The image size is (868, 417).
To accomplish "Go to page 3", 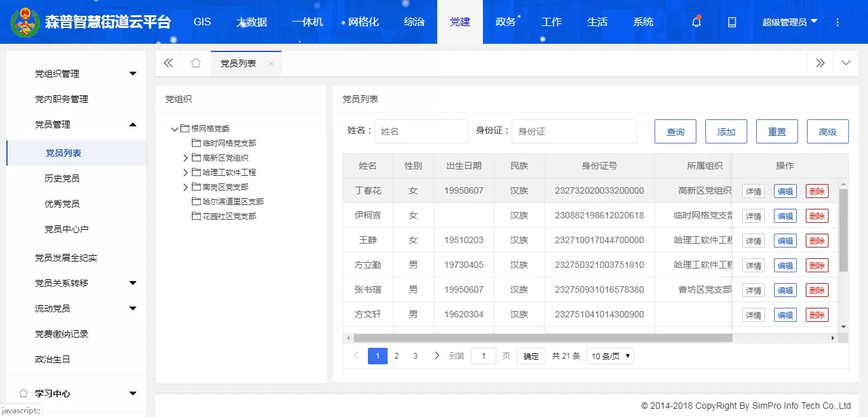I will (416, 356).
